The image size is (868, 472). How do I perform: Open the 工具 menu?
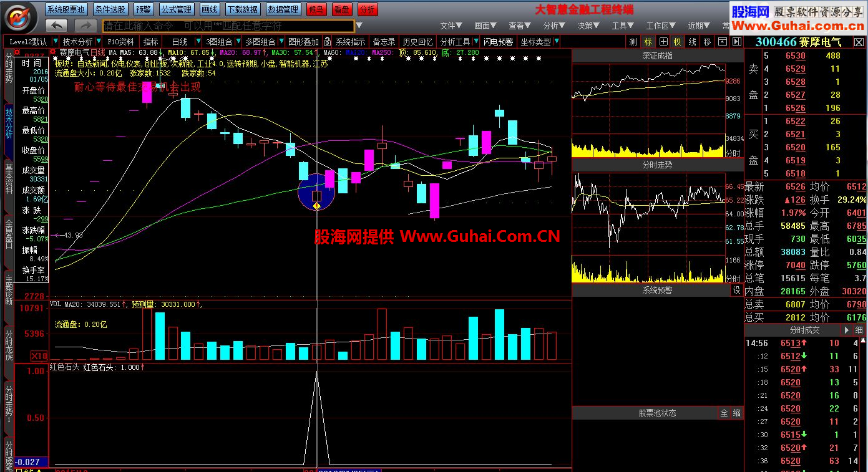tap(623, 26)
